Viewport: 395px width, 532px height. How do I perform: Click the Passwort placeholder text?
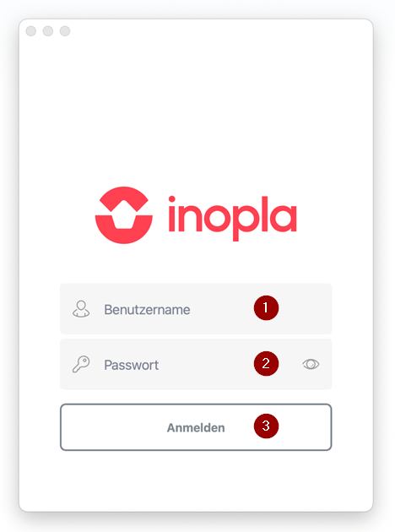coord(131,365)
